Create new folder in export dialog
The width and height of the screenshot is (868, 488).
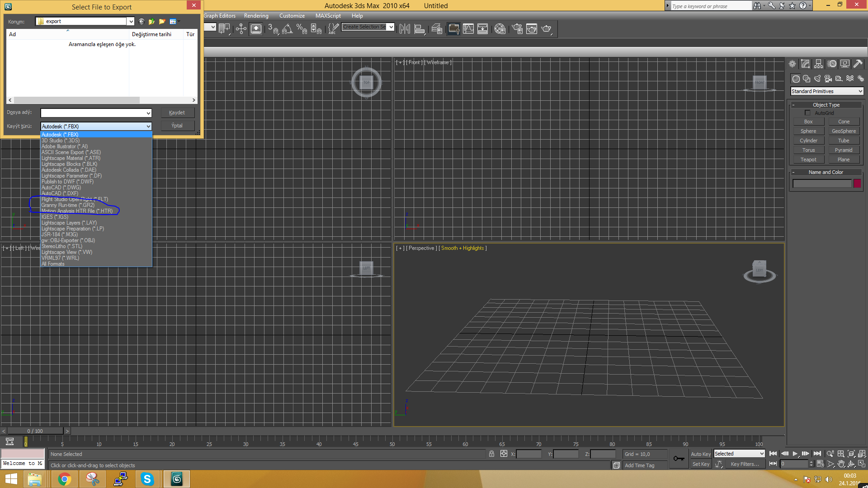(162, 21)
